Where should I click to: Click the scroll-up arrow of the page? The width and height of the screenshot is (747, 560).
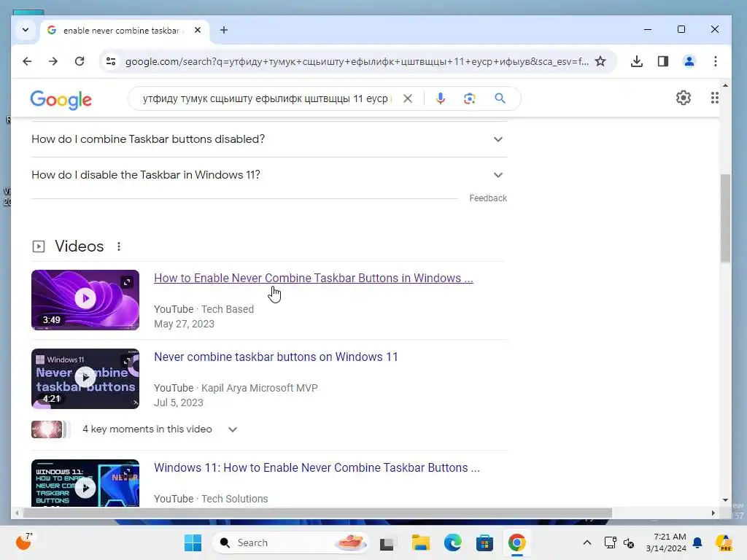point(725,86)
